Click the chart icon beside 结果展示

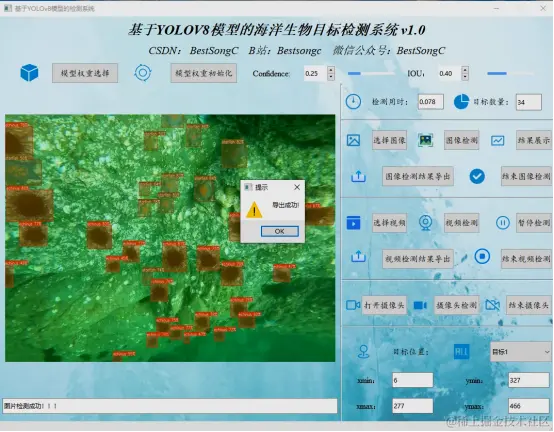click(x=497, y=141)
